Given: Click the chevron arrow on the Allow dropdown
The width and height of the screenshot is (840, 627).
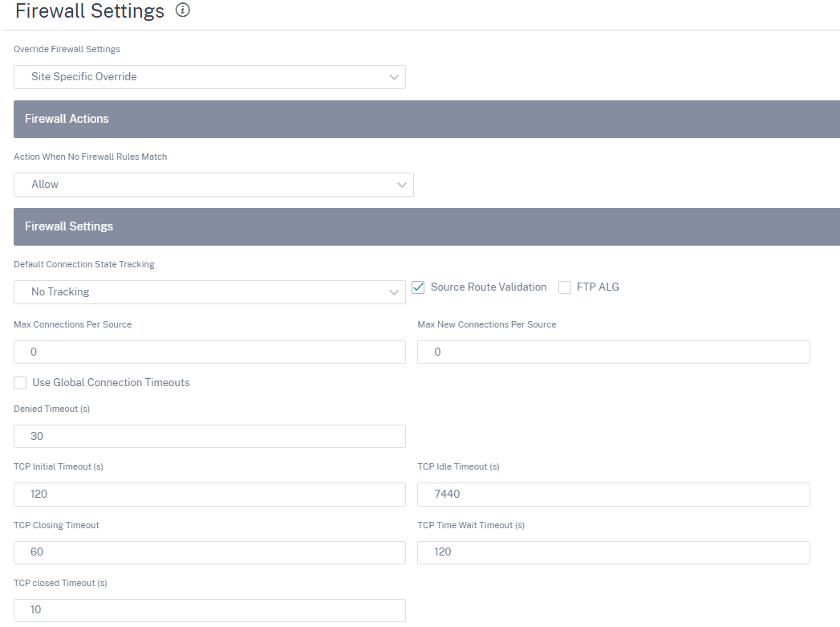Looking at the screenshot, I should click(402, 185).
